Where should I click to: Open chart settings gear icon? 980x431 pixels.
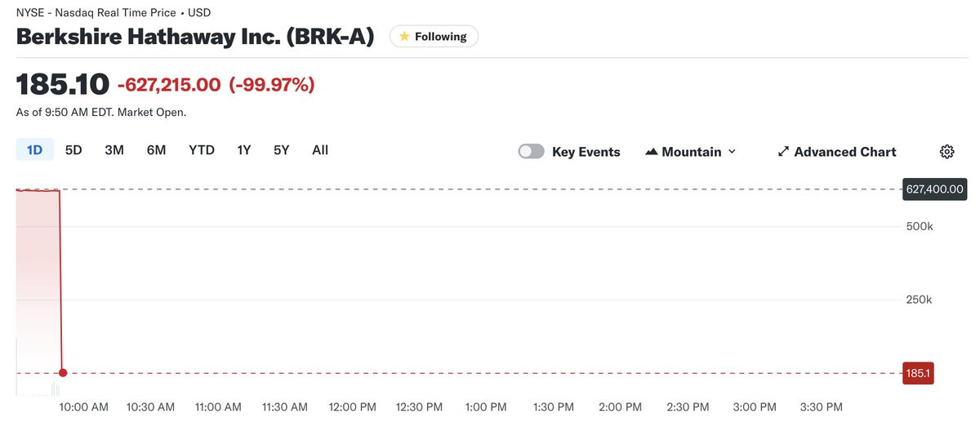947,152
